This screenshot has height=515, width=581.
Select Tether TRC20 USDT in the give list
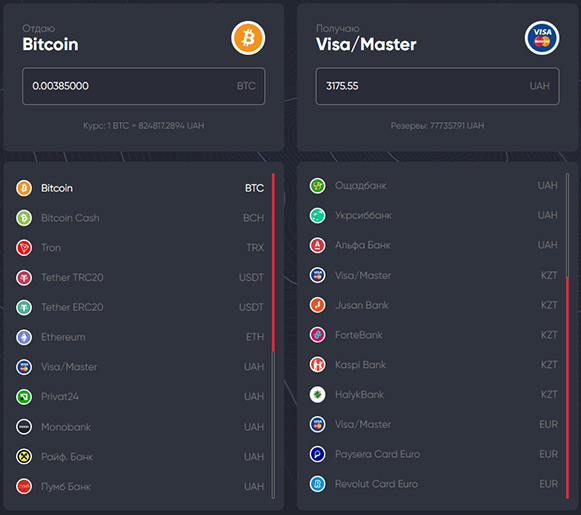click(140, 278)
